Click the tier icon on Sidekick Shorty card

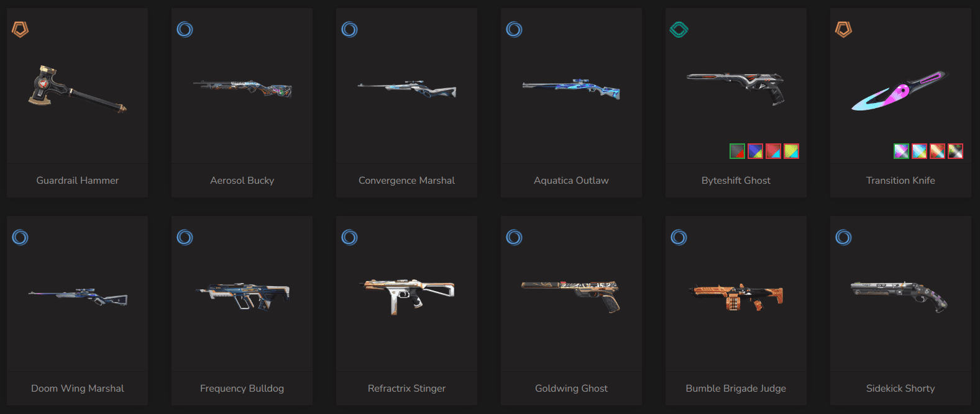843,237
